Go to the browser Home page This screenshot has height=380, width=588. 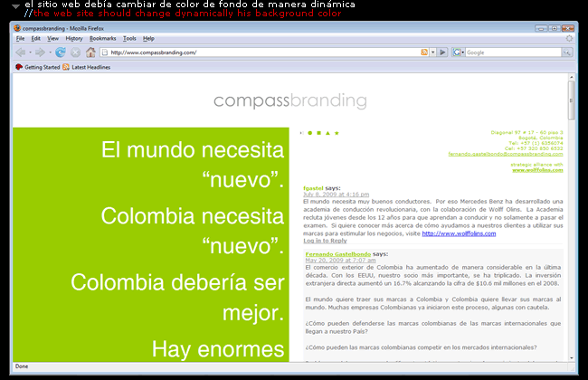90,52
